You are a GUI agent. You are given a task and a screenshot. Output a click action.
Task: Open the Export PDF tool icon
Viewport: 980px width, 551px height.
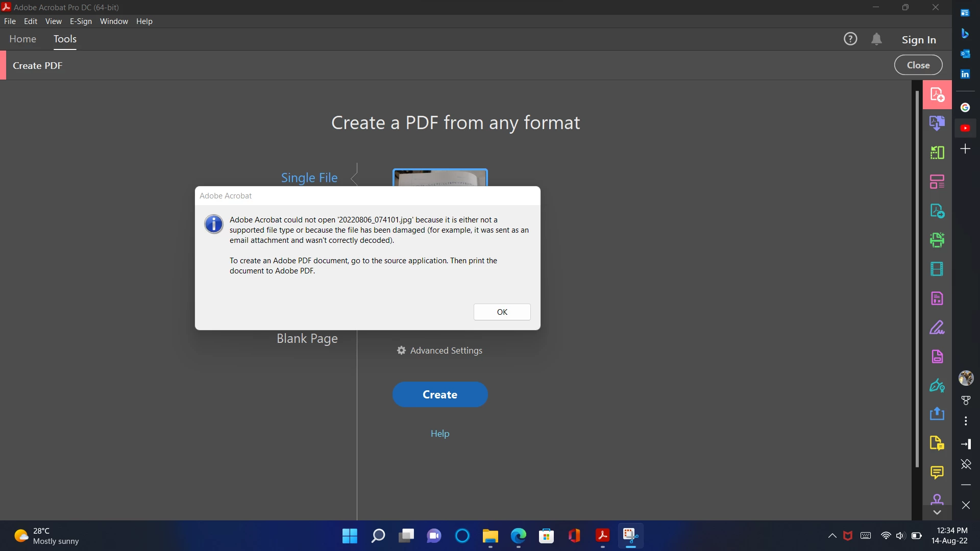[937, 211]
